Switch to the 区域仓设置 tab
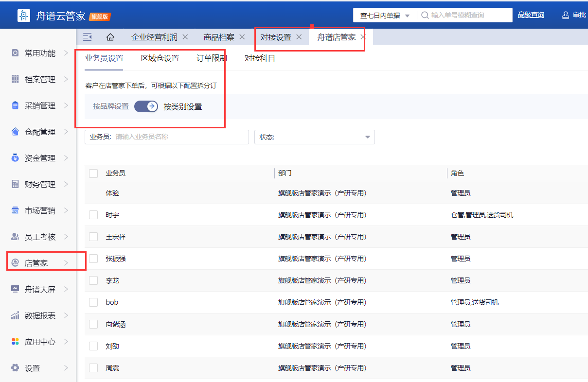 pyautogui.click(x=160, y=58)
